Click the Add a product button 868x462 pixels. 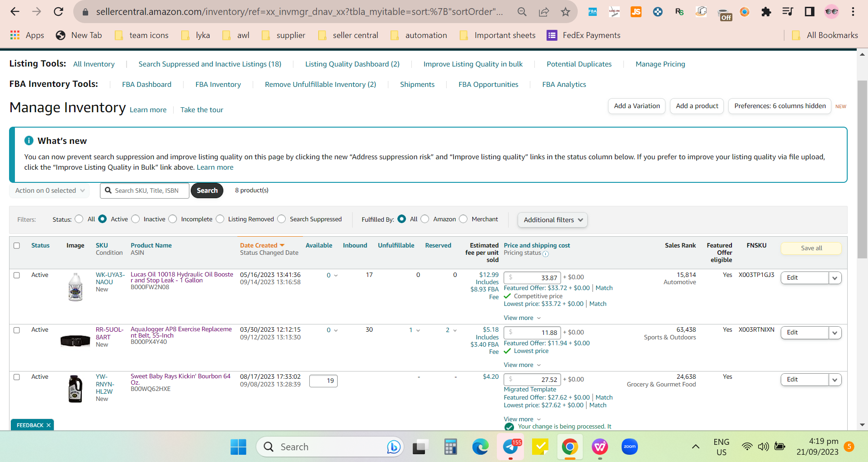click(697, 106)
